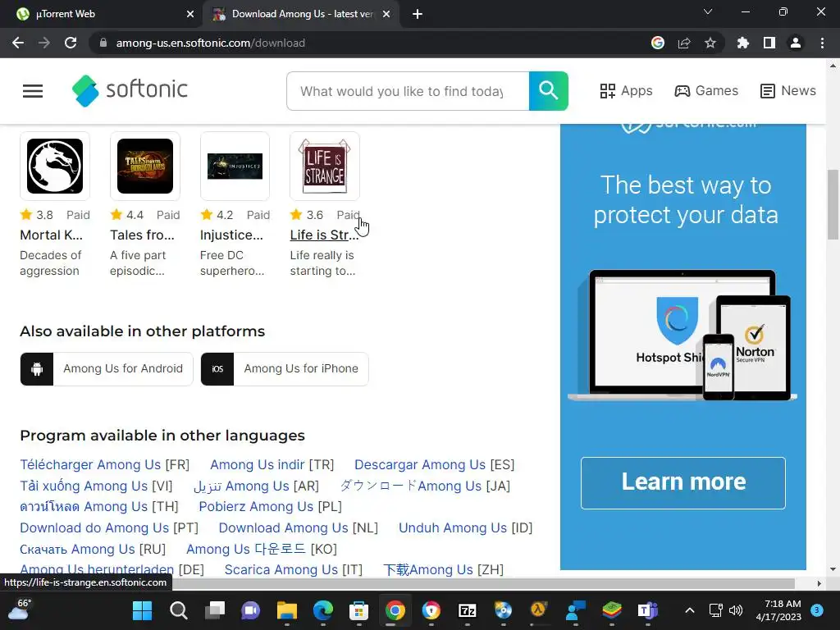This screenshot has height=630, width=840.
Task: Open Download do Among Us [PT] link
Action: tap(109, 527)
